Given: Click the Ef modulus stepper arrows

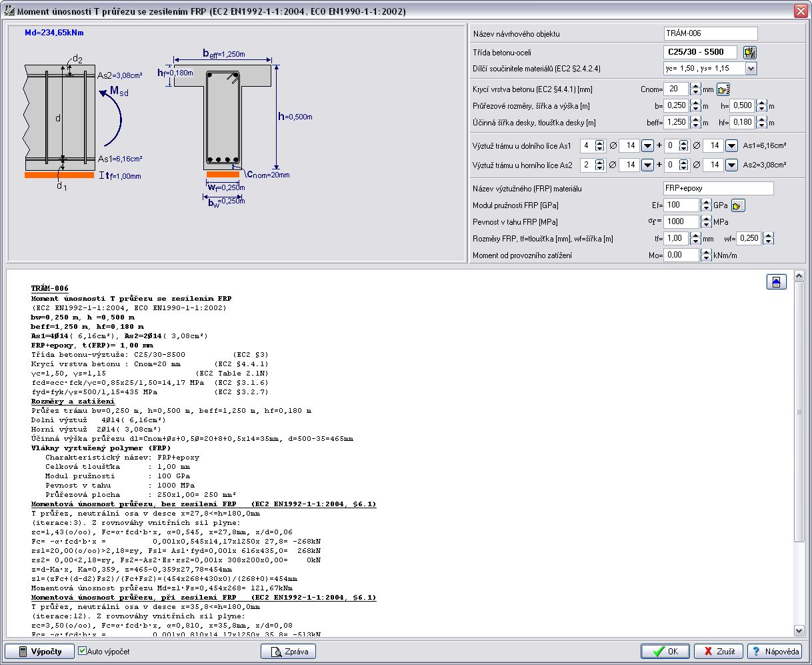Looking at the screenshot, I should pos(706,205).
